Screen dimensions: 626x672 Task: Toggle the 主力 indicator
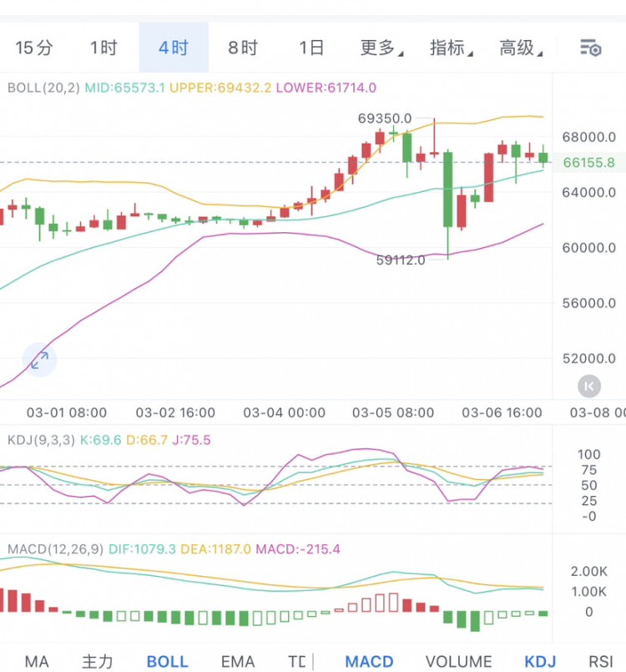pos(98,661)
